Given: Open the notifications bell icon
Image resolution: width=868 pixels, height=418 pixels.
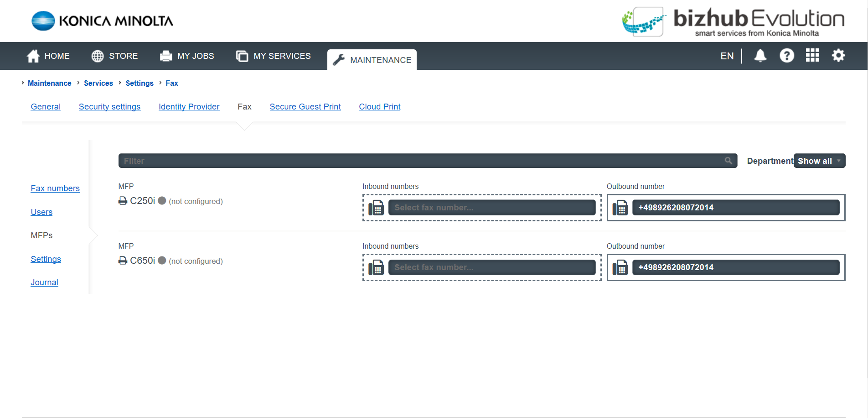Looking at the screenshot, I should (x=760, y=56).
